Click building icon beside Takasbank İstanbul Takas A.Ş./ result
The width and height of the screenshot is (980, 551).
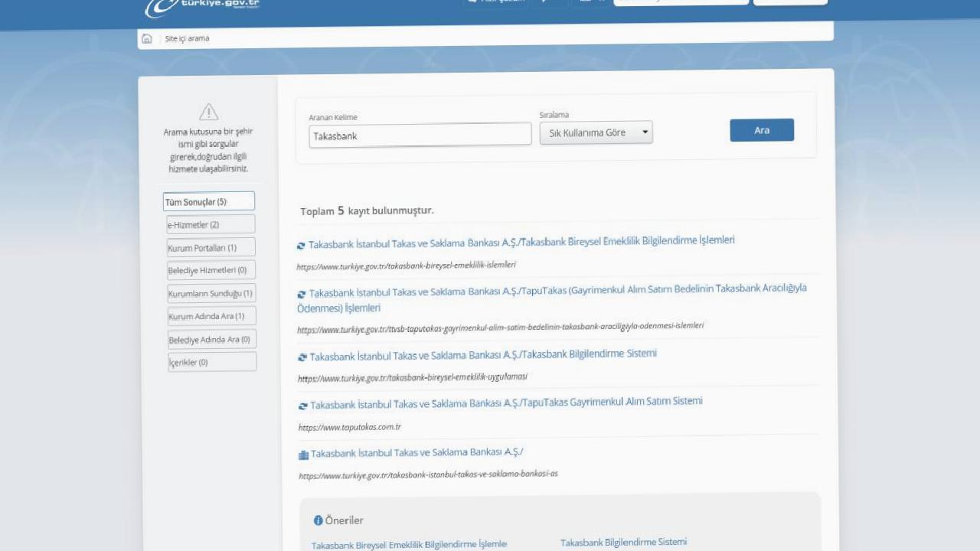click(x=303, y=455)
